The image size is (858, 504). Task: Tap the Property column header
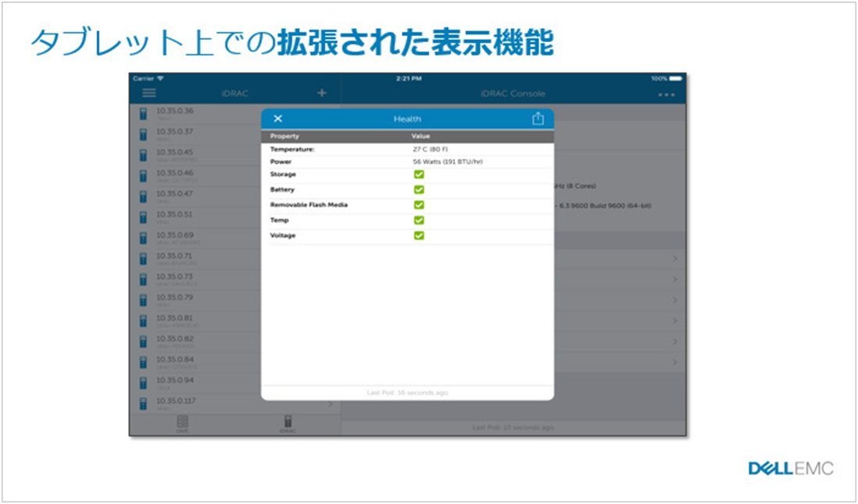coord(284,136)
